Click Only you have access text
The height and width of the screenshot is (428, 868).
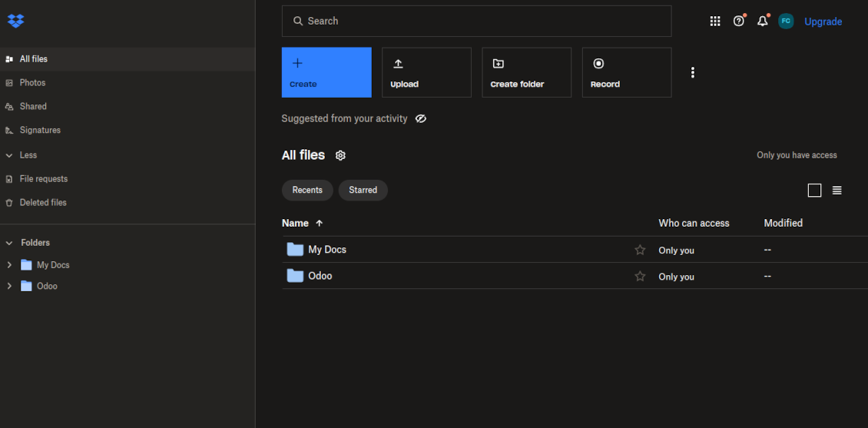[x=797, y=155]
